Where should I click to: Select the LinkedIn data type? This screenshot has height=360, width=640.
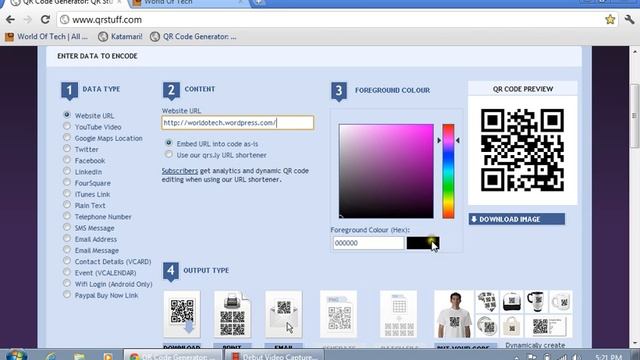click(67, 171)
